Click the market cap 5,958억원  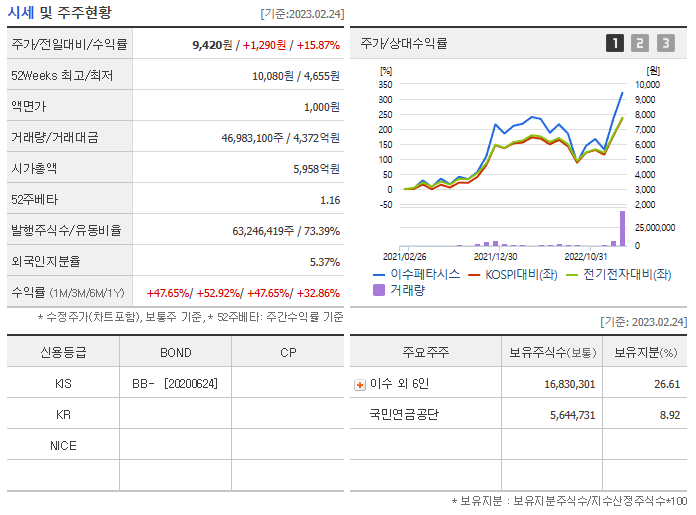click(x=316, y=169)
